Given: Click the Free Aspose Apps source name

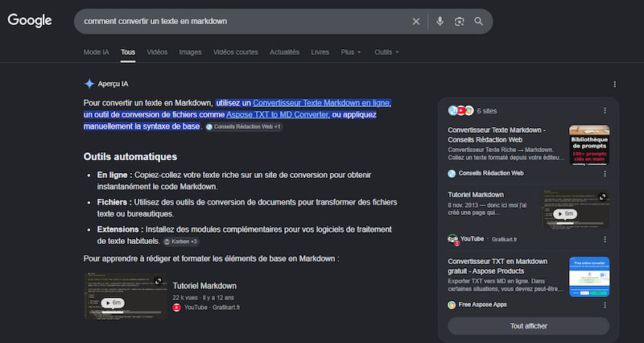Looking at the screenshot, I should (x=482, y=305).
